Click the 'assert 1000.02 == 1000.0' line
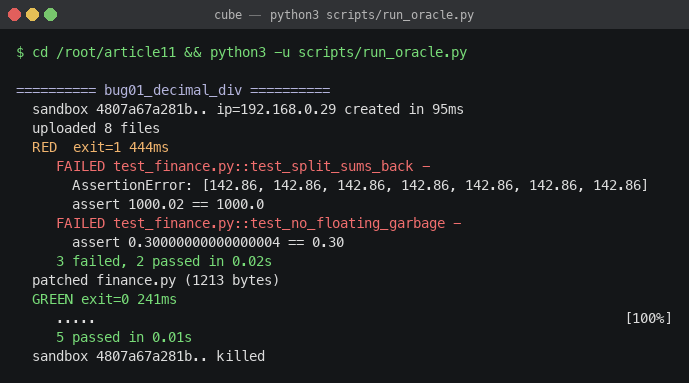Viewport: 689px width, 383px height. click(x=168, y=204)
